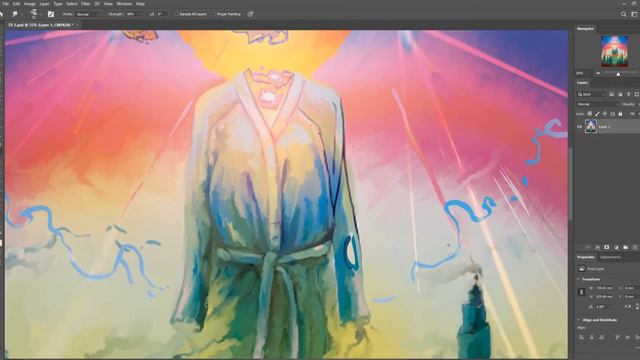Viewport: 640px width, 360px height.
Task: Lock layer position icon
Action: pyautogui.click(x=605, y=114)
